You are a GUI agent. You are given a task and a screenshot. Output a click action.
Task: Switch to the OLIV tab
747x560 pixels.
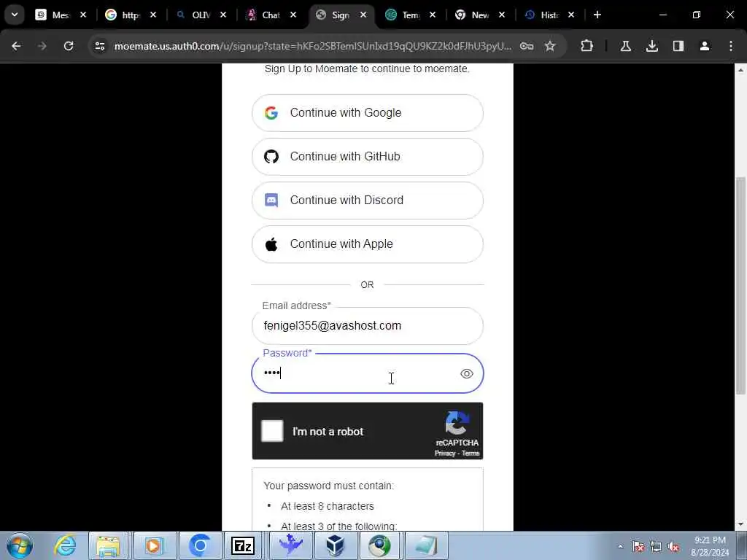[200, 15]
